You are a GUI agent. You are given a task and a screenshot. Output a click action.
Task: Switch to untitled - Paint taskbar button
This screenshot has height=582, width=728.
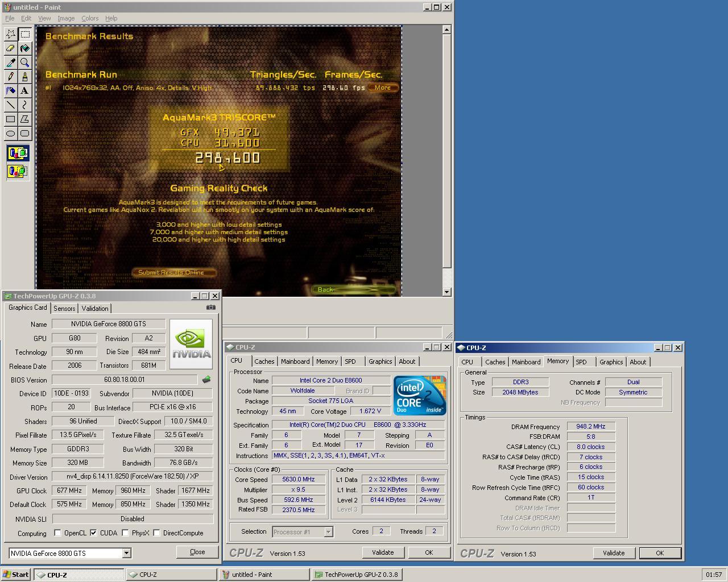point(264,575)
